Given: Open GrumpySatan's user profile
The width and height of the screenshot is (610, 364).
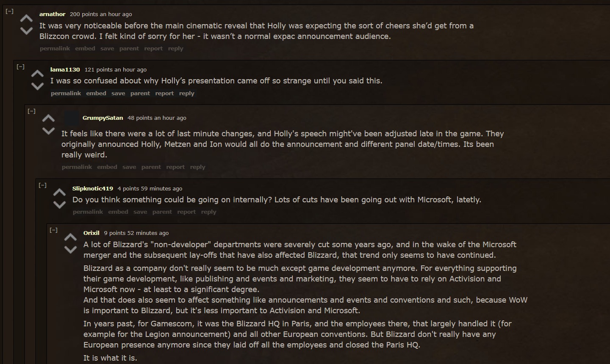Looking at the screenshot, I should (x=103, y=118).
